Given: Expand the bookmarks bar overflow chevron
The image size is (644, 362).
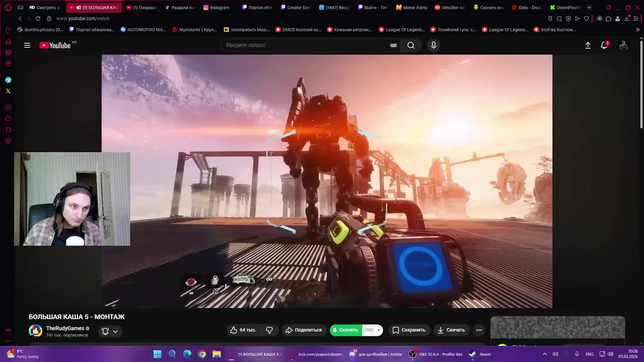Looking at the screenshot, I should click(x=638, y=30).
